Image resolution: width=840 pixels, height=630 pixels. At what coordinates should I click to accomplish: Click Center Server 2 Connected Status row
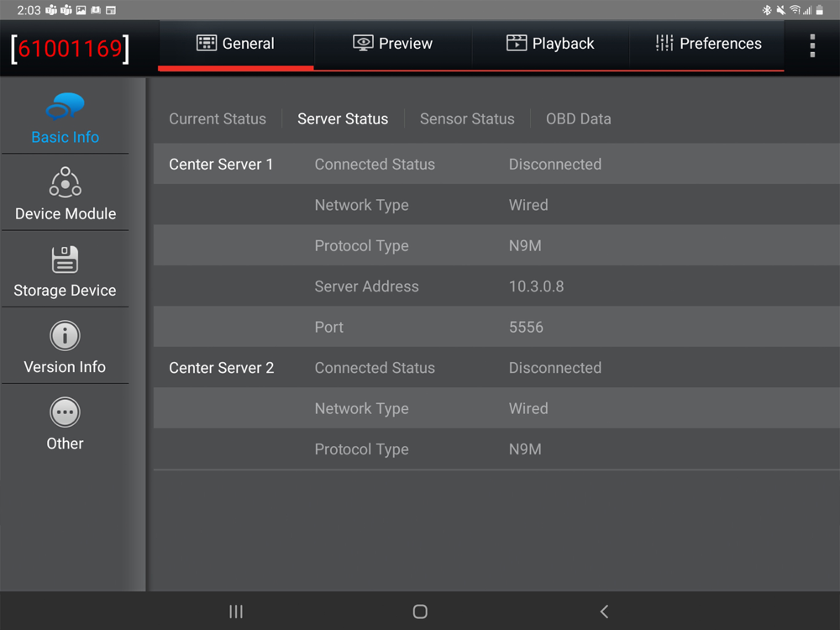(496, 368)
